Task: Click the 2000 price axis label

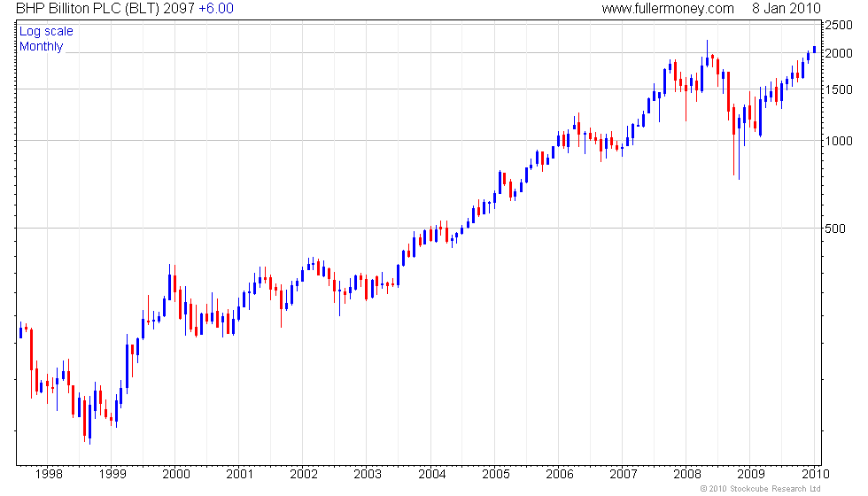Action: click(x=839, y=53)
